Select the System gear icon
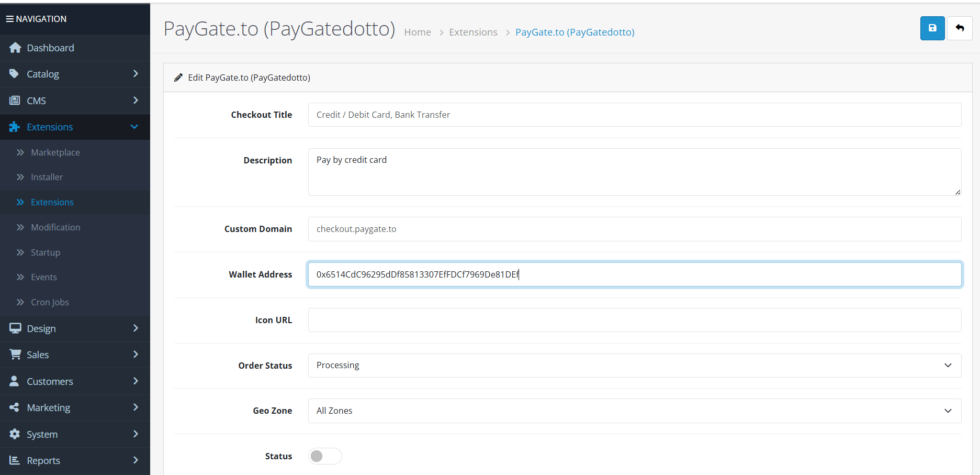Viewport: 980px width, 475px height. point(15,434)
